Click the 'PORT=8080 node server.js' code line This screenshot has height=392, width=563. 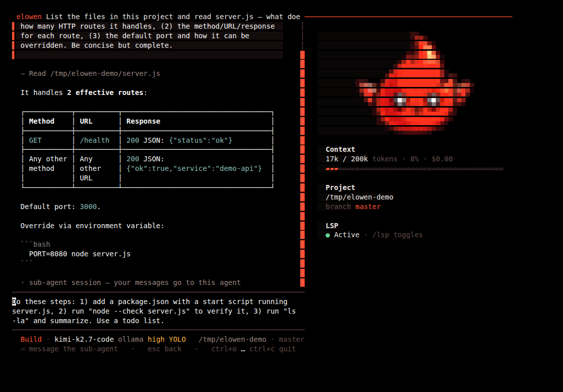pyautogui.click(x=80, y=254)
